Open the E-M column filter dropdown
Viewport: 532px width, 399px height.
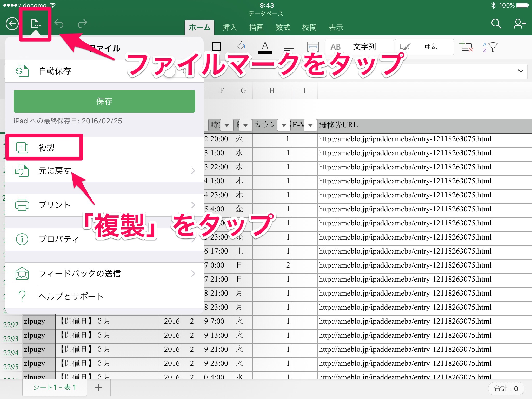click(310, 125)
